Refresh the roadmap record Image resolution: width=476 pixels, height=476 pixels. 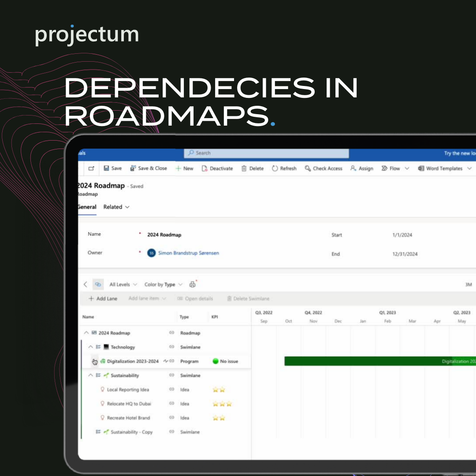click(x=284, y=168)
